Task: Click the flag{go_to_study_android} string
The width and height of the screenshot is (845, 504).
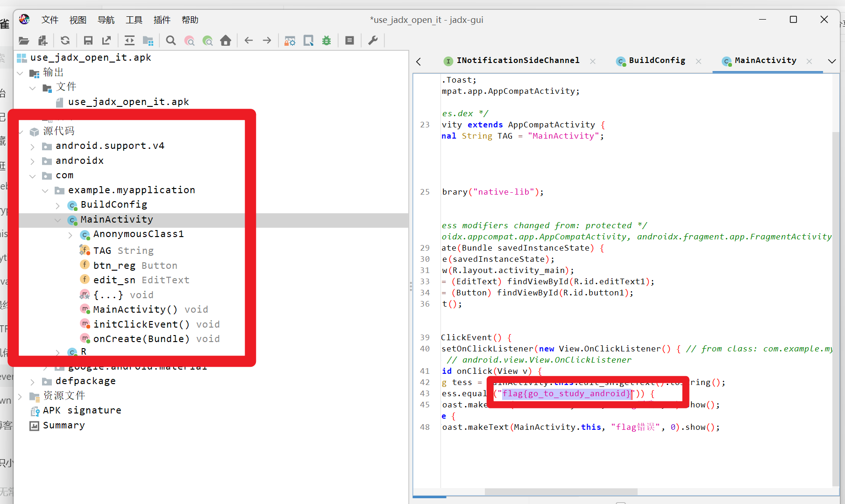Action: click(566, 394)
